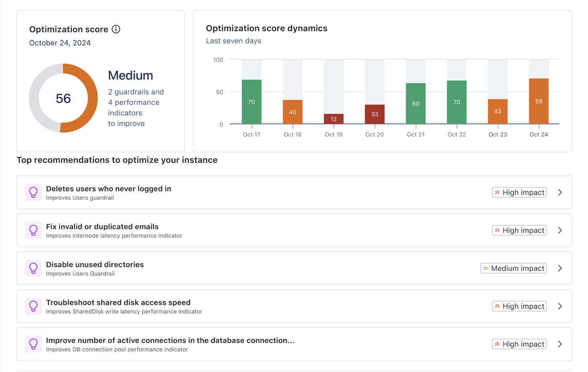588x372 pixels.
Task: Click the lightbulb icon for shared disk troubleshooting
Action: (33, 306)
